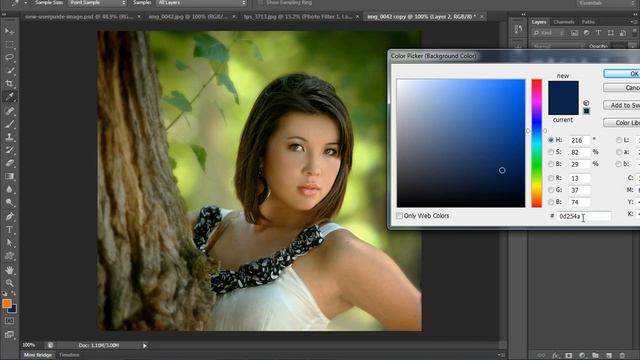Select the Custom Shape tool
The image size is (640, 360).
tap(9, 256)
